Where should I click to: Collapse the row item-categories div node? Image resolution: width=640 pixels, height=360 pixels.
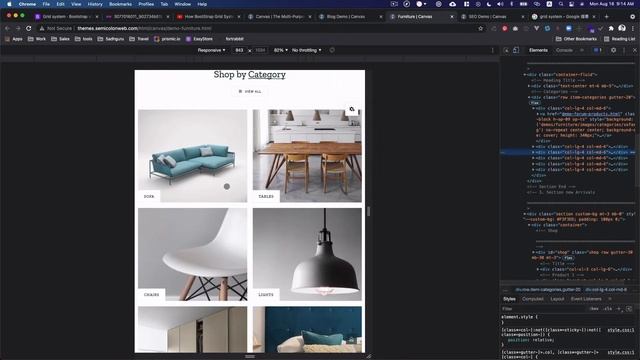pyautogui.click(x=529, y=98)
